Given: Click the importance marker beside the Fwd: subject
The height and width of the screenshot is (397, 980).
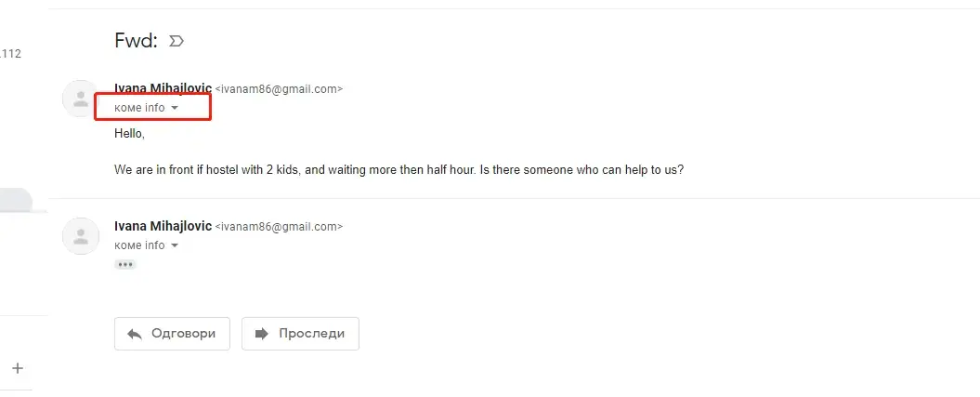Looking at the screenshot, I should pos(176,41).
